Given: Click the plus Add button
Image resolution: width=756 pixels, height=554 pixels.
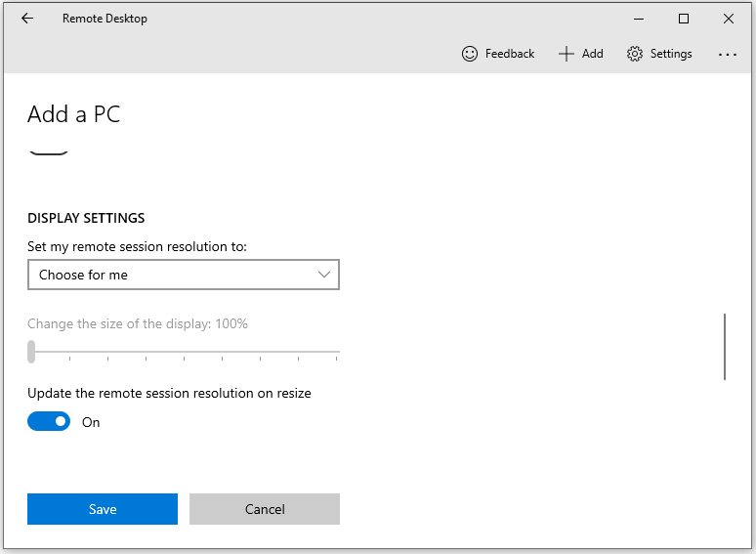Looking at the screenshot, I should pyautogui.click(x=581, y=54).
